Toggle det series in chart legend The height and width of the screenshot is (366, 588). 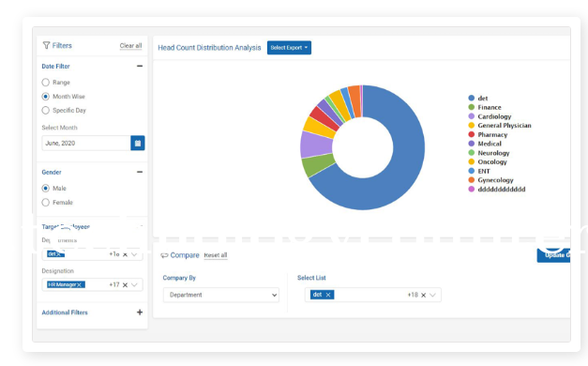[478, 98]
